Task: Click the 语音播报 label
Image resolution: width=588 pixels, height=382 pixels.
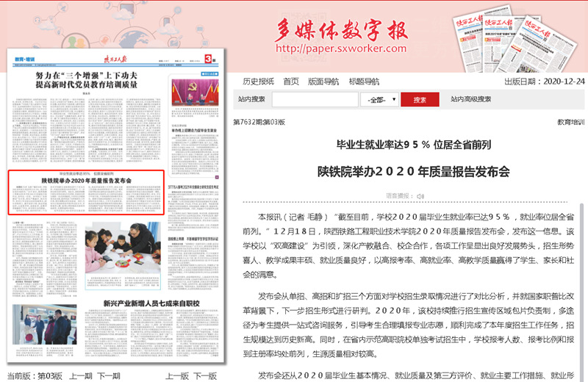Action: 400,195
